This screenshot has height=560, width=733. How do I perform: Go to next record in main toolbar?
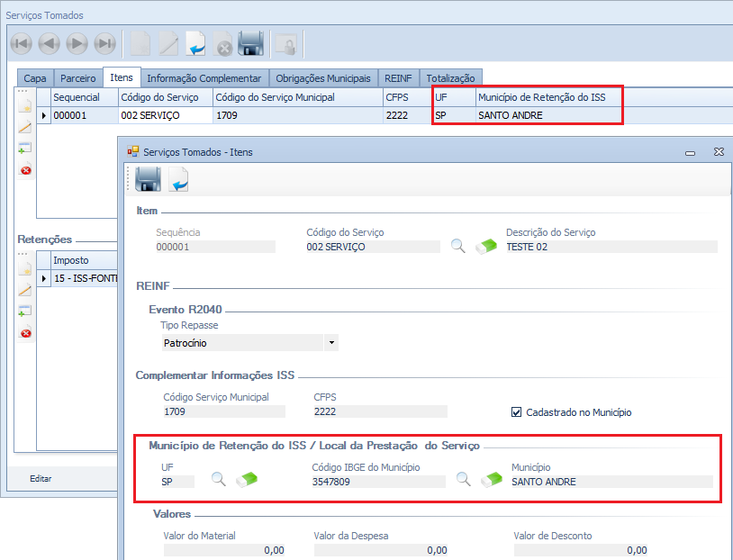[77, 44]
